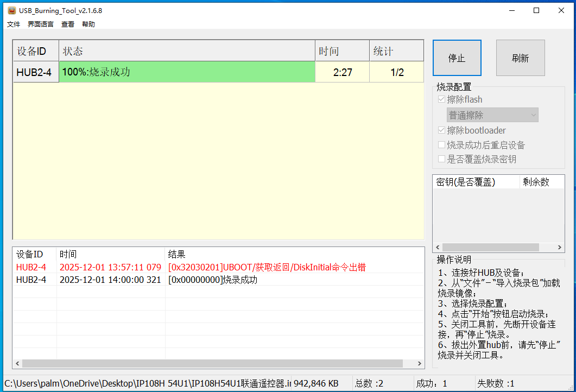
Task: Toggle the 擦除bootloader checkbox
Action: click(442, 130)
